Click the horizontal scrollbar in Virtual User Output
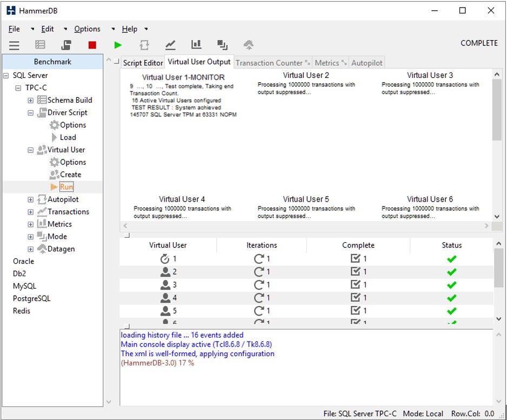 point(305,226)
